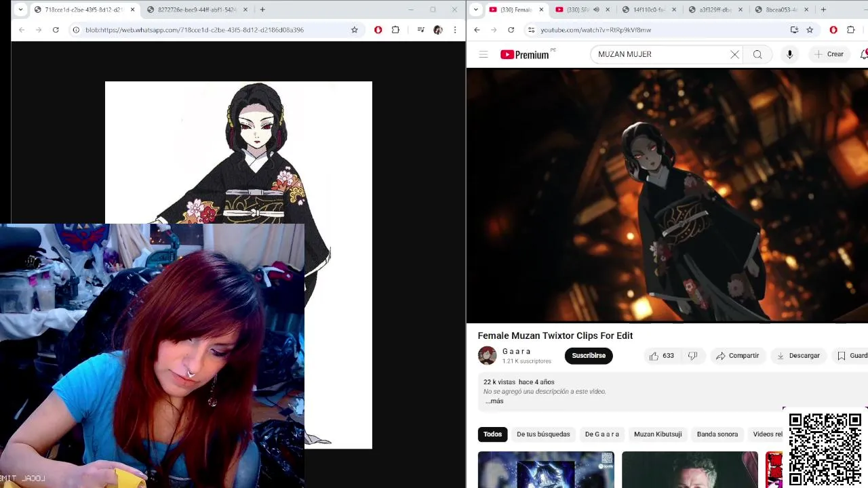Select De tus búsquedas filter chip
The height and width of the screenshot is (488, 868).
[543, 434]
